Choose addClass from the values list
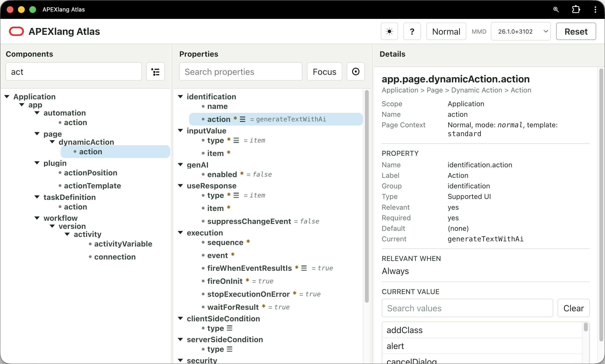 tap(482, 330)
